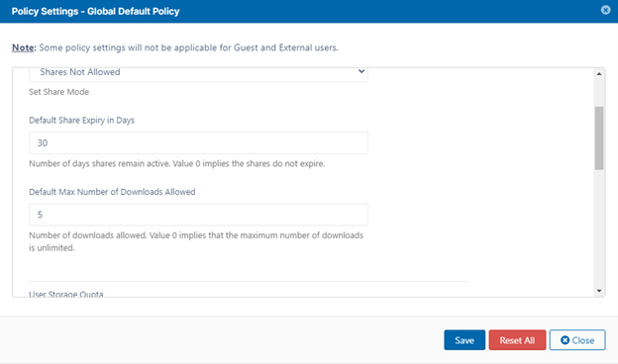Click the vertical scrollbar thumb

[599, 138]
